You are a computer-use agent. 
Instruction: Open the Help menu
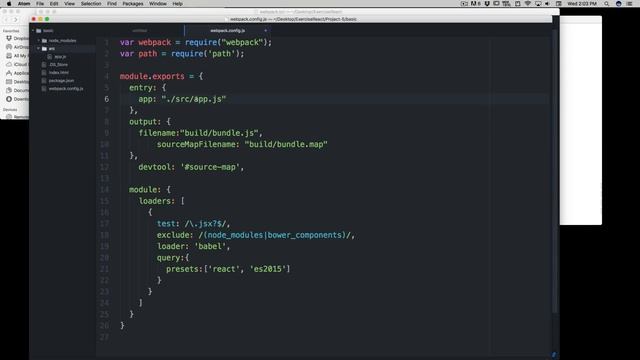click(x=178, y=4)
